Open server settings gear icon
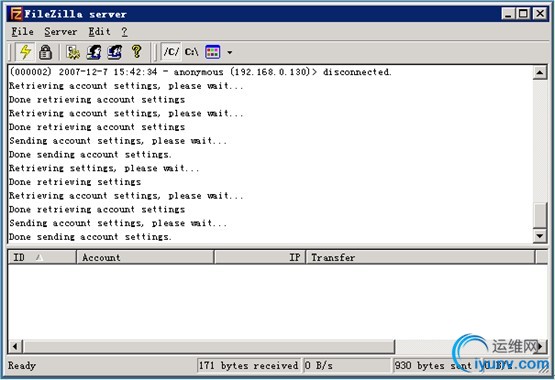 73,52
